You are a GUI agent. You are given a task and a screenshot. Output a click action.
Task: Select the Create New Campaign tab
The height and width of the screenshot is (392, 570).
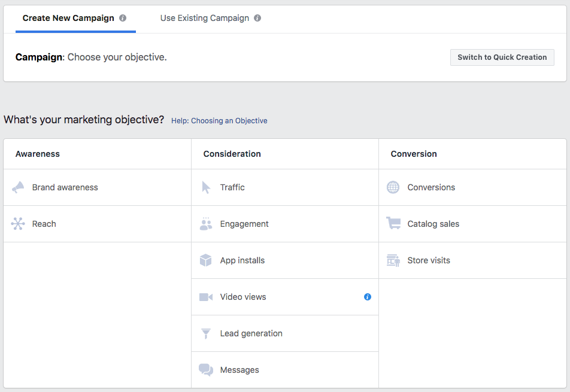coord(68,18)
